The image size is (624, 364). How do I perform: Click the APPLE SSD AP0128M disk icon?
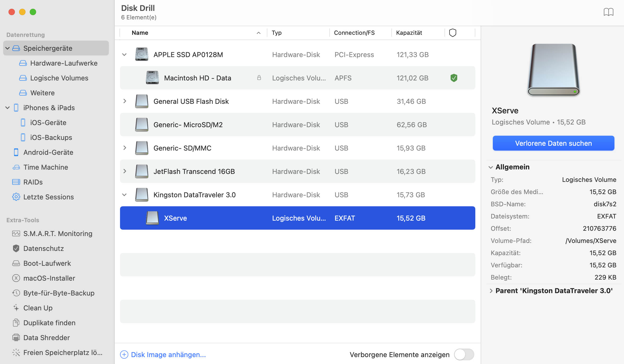pyautogui.click(x=142, y=54)
